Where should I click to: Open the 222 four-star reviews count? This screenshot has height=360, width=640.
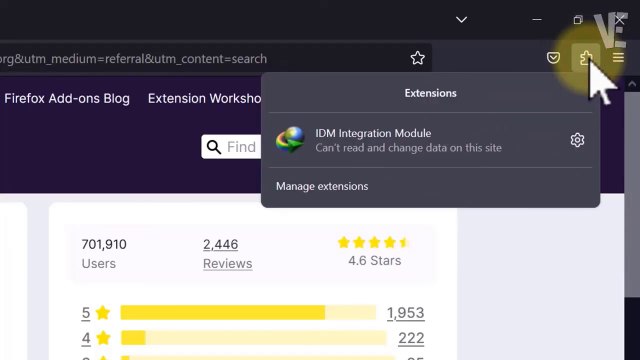pyautogui.click(x=411, y=338)
